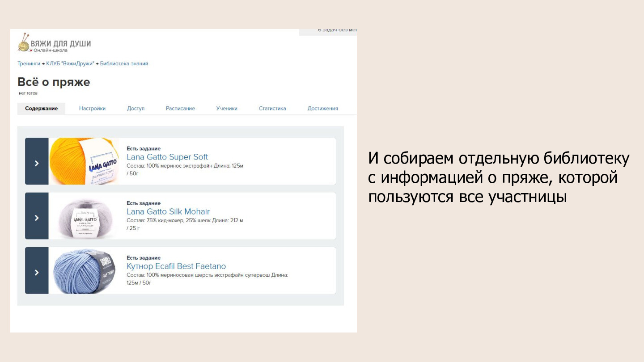Switch to the Содержание tab

click(x=41, y=109)
